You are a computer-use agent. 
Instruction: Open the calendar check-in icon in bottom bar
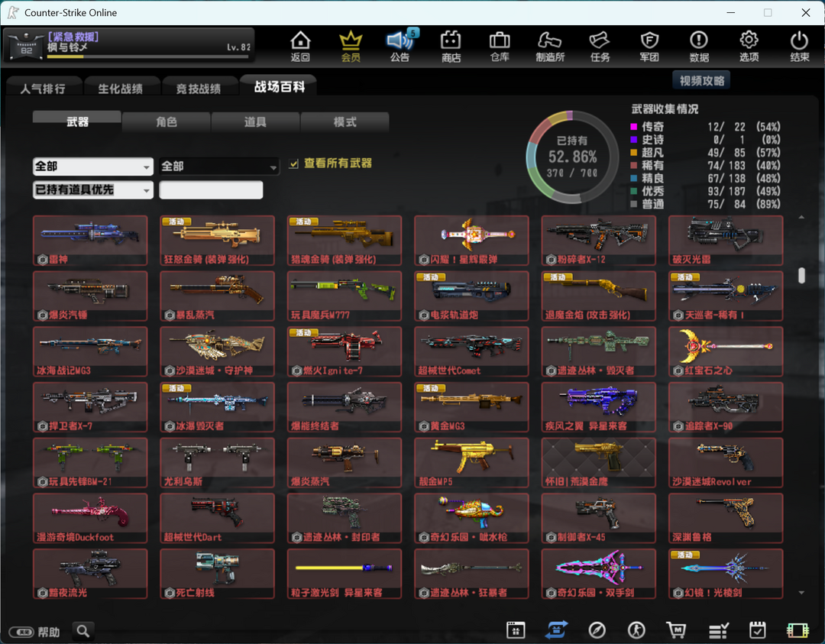pyautogui.click(x=758, y=629)
